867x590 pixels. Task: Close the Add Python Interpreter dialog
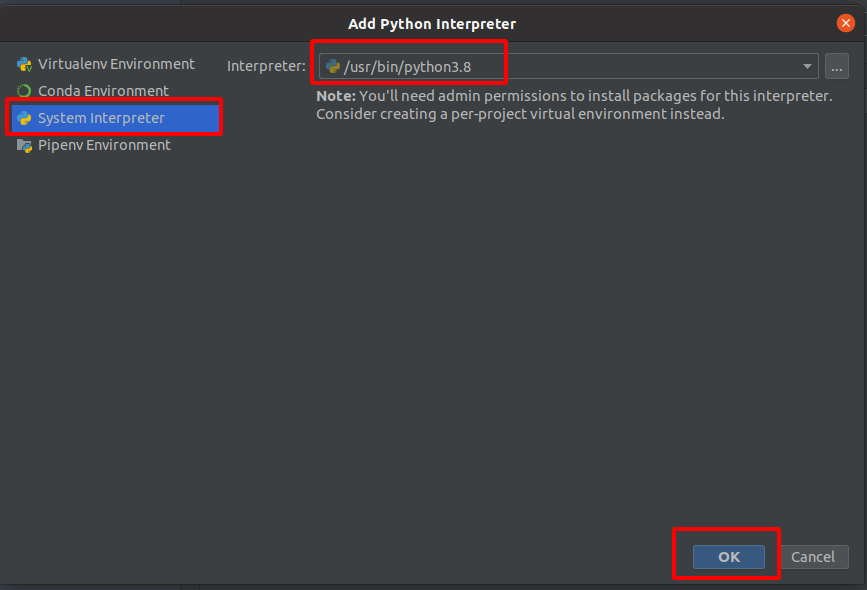pos(846,23)
